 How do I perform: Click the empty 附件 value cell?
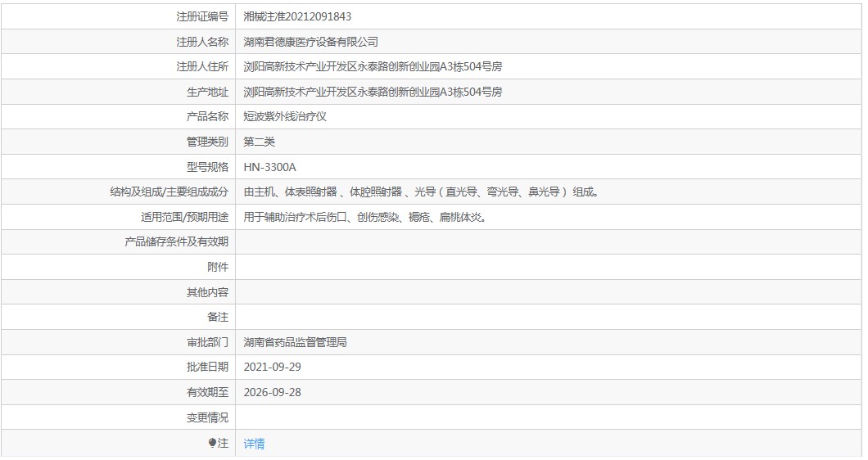[549, 267]
